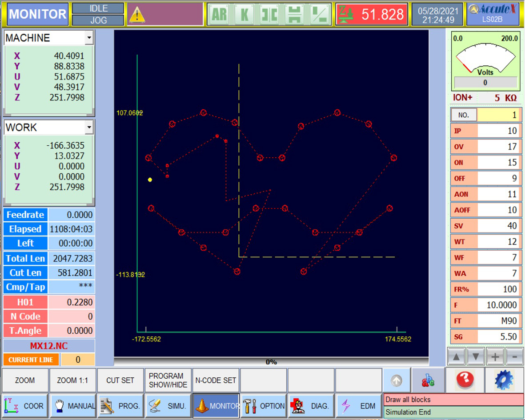Click the diagonal-split icon in top toolbar
The width and height of the screenshot is (525, 420).
point(320,15)
